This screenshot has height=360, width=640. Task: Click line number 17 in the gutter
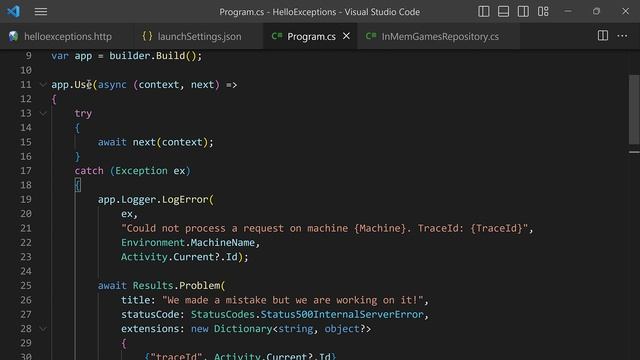(26, 171)
